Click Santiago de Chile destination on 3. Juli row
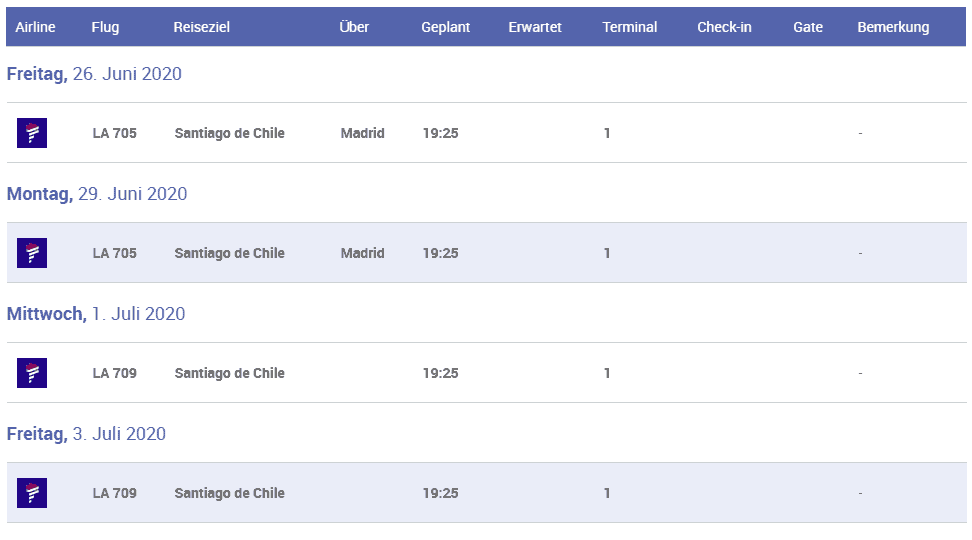972x540 pixels. coord(229,494)
